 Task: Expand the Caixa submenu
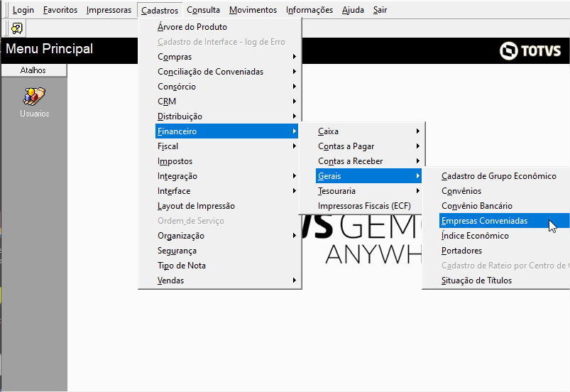tap(368, 131)
